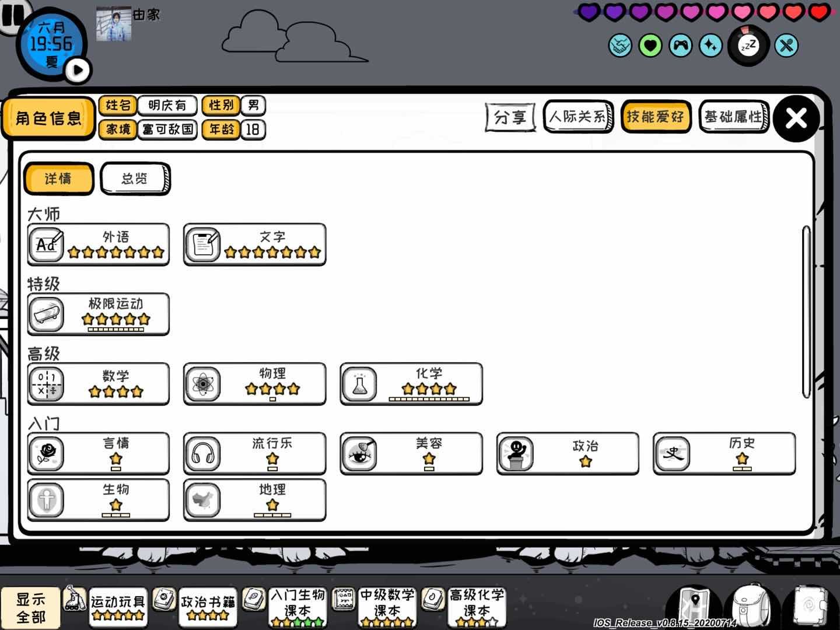Switch to the 详情 details tab
Screen dimensions: 840x630
coord(58,178)
